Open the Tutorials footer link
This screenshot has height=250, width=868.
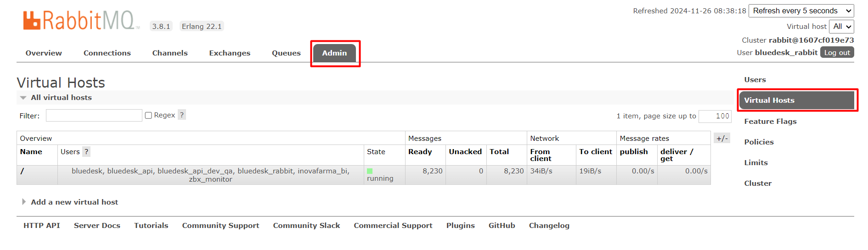151,225
